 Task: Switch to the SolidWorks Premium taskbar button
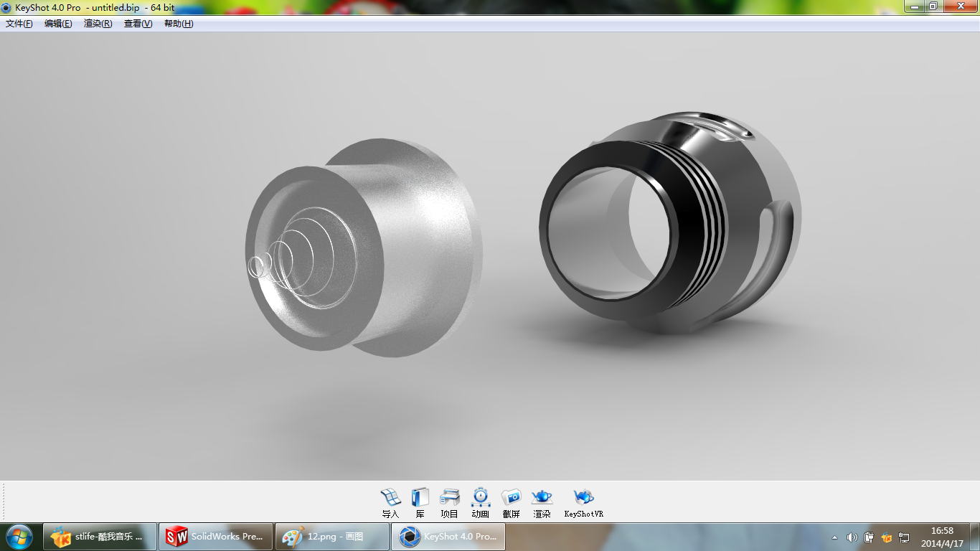point(216,537)
